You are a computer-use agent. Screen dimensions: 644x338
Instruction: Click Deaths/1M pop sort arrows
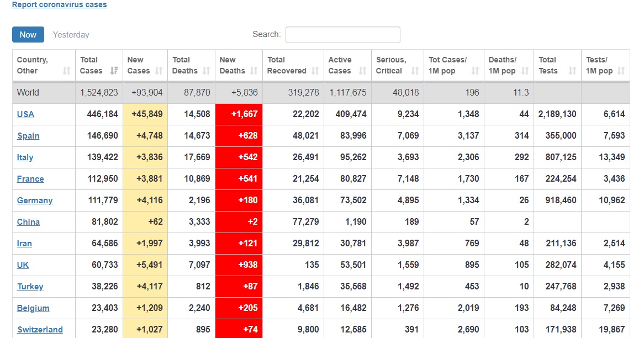click(x=525, y=71)
